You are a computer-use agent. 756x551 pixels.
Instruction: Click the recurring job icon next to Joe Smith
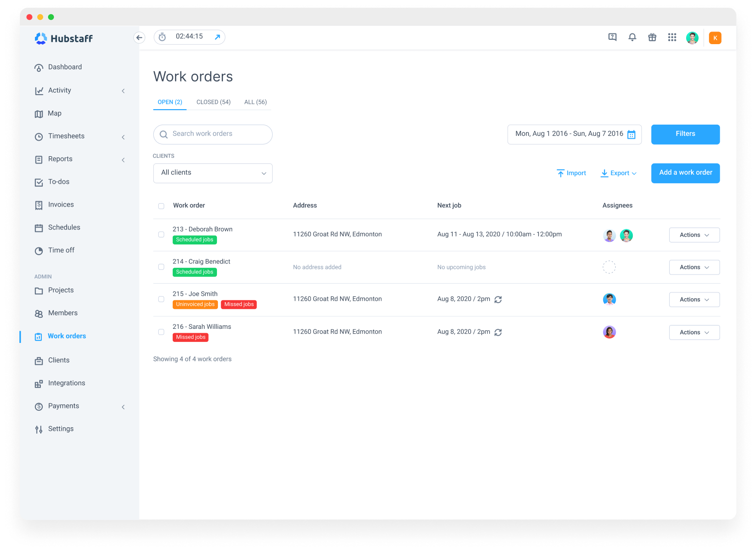tap(498, 299)
